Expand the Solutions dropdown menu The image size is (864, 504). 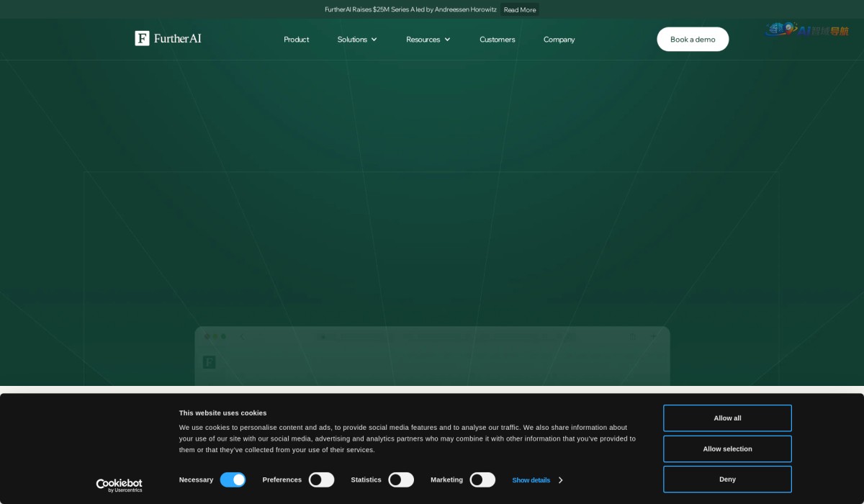[357, 40]
